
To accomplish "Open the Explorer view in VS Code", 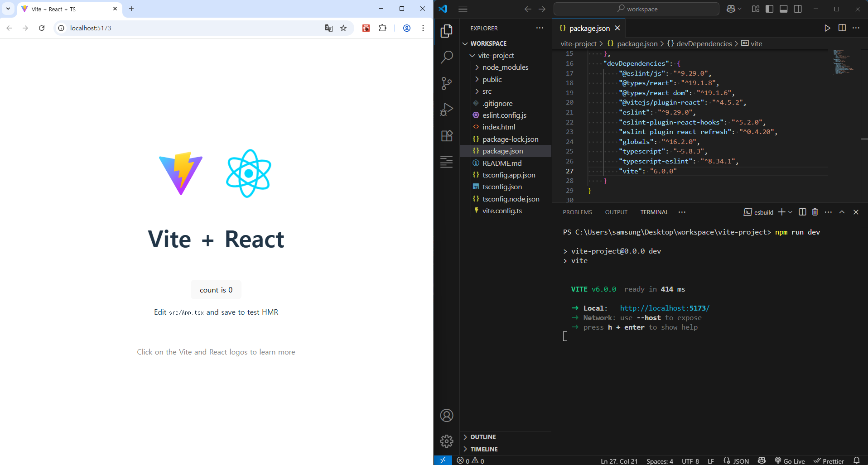I will point(447,31).
